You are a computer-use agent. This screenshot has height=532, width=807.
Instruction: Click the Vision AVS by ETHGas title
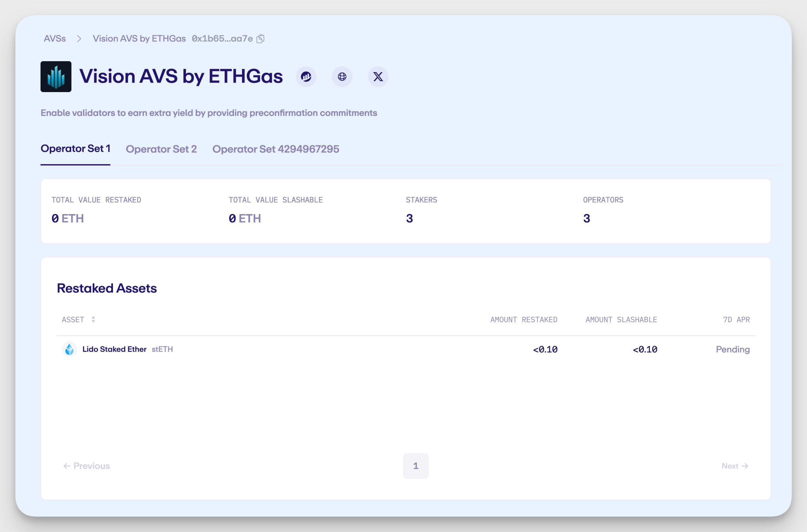181,76
